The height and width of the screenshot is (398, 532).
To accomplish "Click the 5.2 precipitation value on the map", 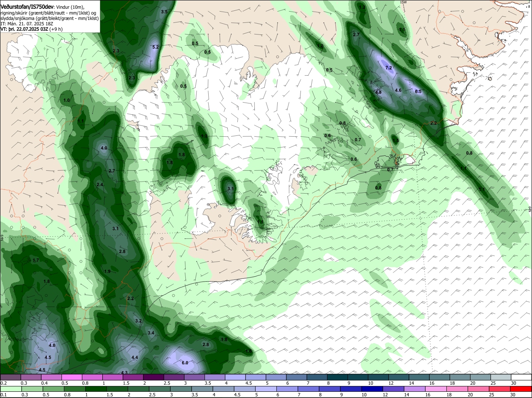I will (156, 47).
